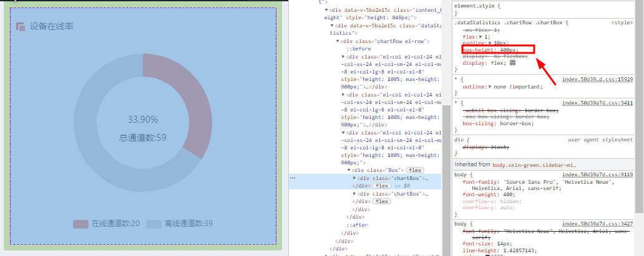The height and width of the screenshot is (256, 644).
Task: Expand the highlighted chartBox div node
Action: [355, 178]
